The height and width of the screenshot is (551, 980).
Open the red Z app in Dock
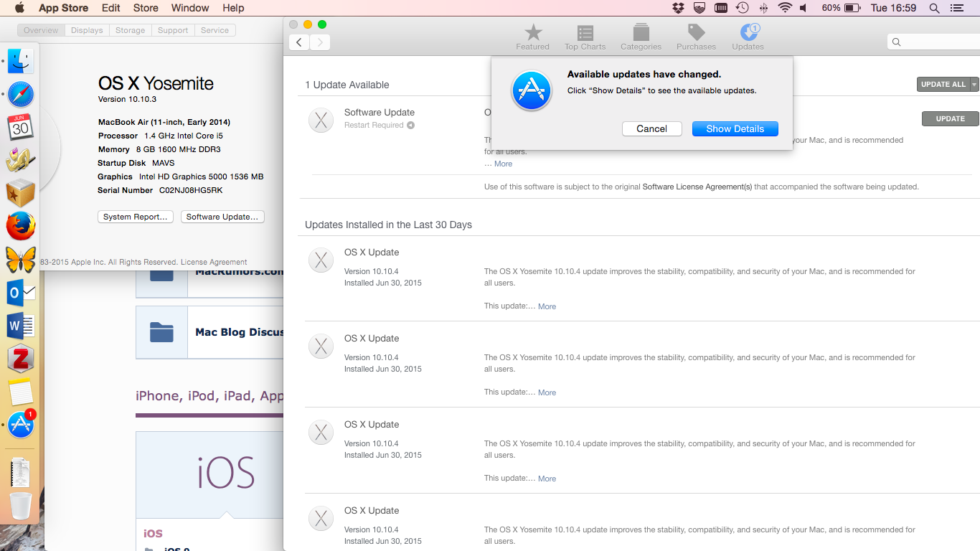pyautogui.click(x=21, y=358)
